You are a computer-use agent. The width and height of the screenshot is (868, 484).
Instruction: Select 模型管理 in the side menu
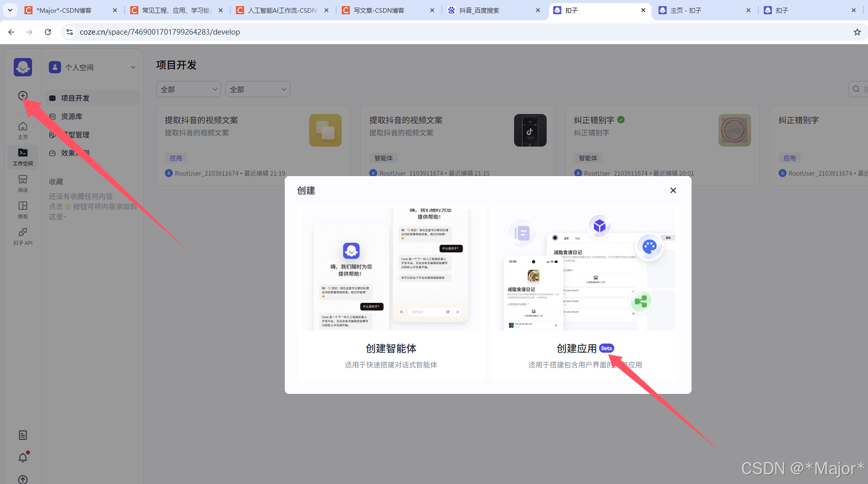(93, 135)
